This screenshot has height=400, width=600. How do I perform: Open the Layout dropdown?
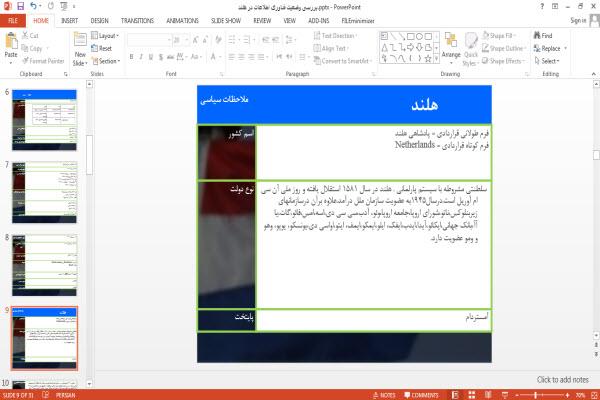[x=105, y=36]
